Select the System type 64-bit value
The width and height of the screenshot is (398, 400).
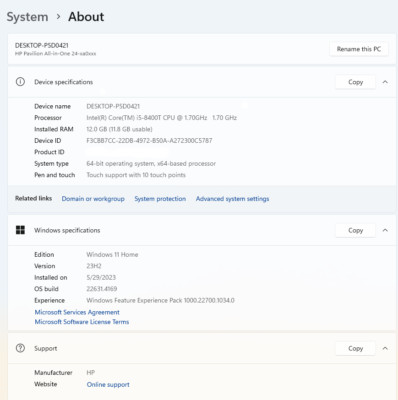151,164
